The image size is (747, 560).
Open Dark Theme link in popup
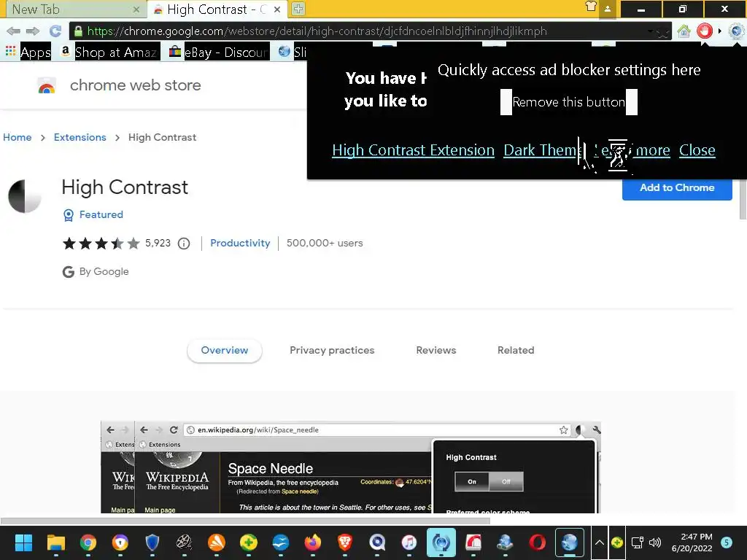pos(542,150)
